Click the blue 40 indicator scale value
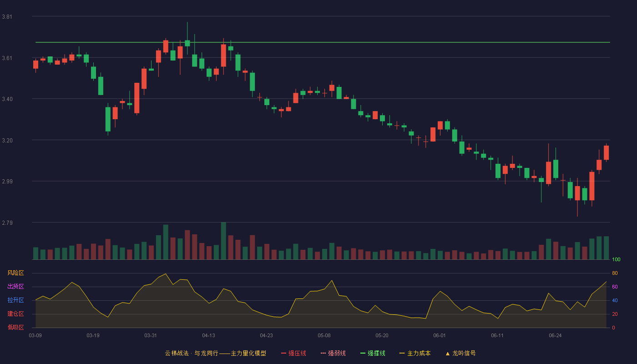Screen dimensions: 637x364 coord(615,300)
